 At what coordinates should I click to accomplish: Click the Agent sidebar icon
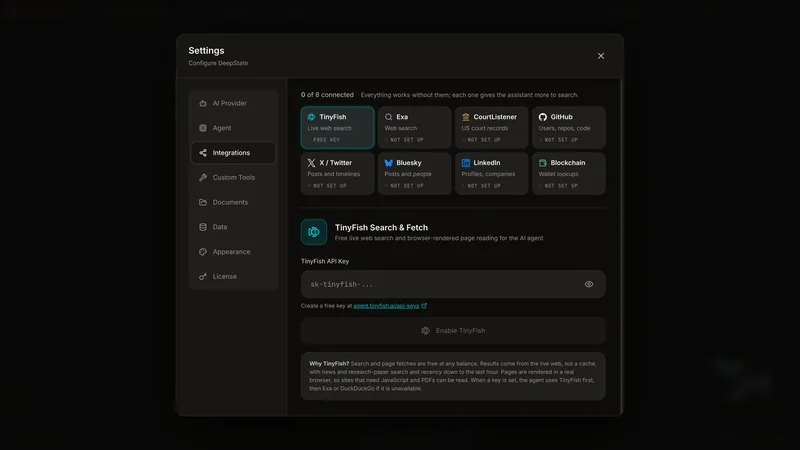tap(203, 128)
